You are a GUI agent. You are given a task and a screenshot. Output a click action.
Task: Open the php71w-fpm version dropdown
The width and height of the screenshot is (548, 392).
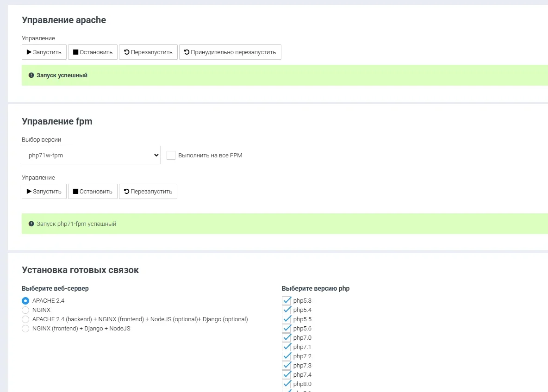tap(91, 156)
